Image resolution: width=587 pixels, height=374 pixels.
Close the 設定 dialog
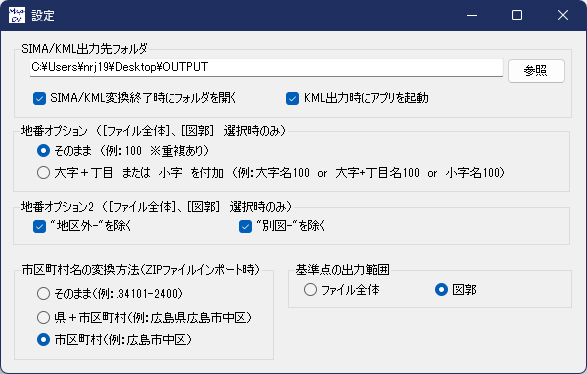(563, 15)
